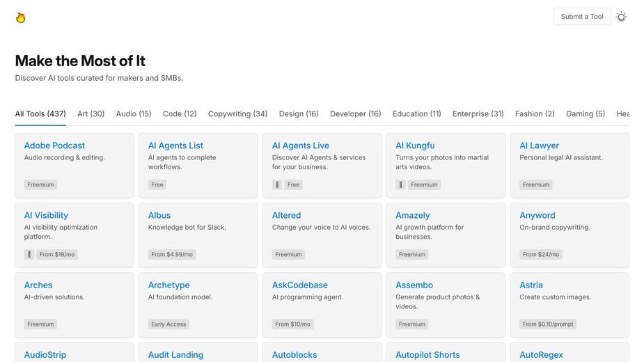Toggle the light/dark theme sun icon

click(x=622, y=17)
